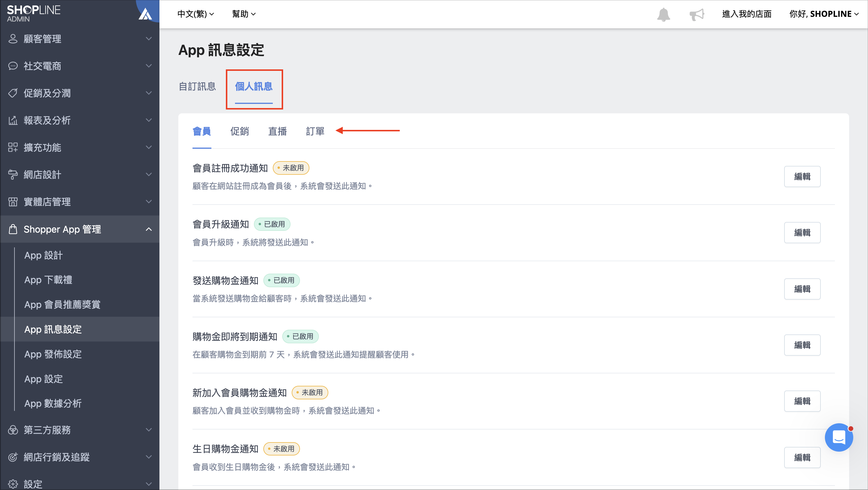868x490 pixels.
Task: Edit the 發送購物金通知 notification
Action: pyautogui.click(x=802, y=289)
